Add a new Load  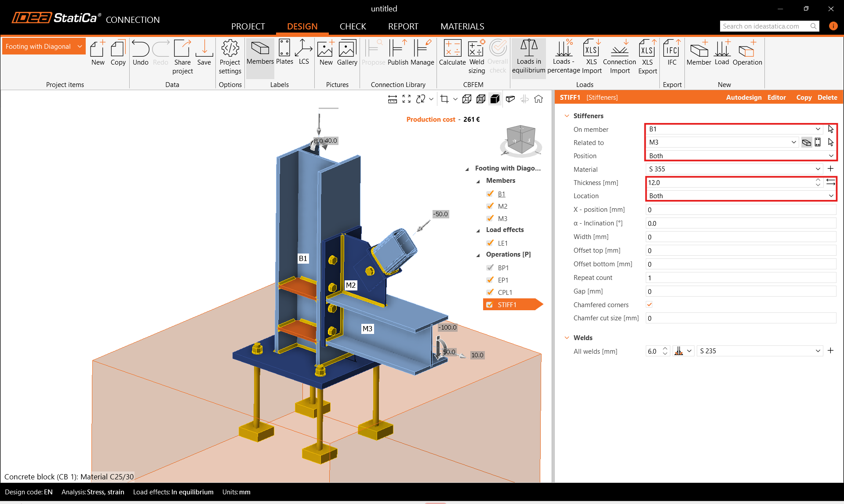722,53
